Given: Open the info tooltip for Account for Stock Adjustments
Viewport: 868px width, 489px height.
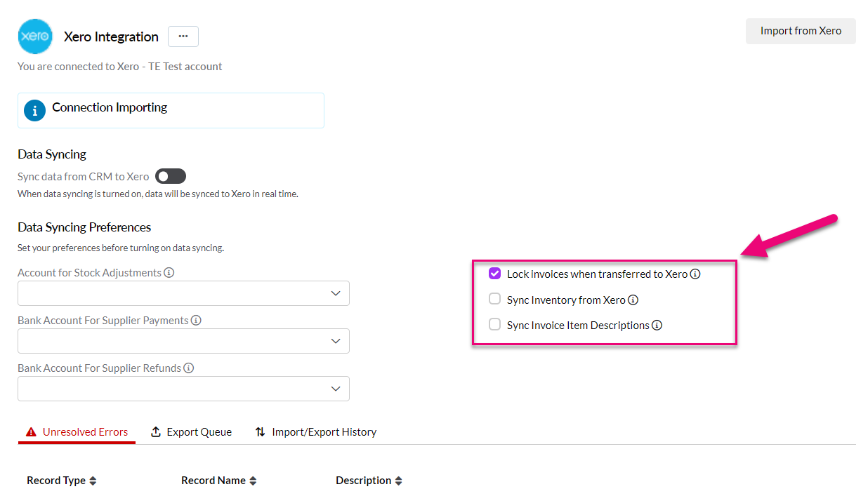Looking at the screenshot, I should [x=169, y=272].
